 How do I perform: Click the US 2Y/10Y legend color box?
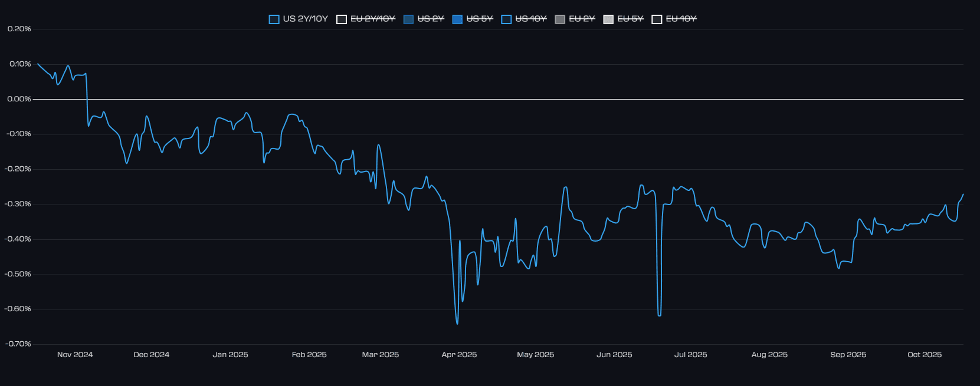[274, 19]
